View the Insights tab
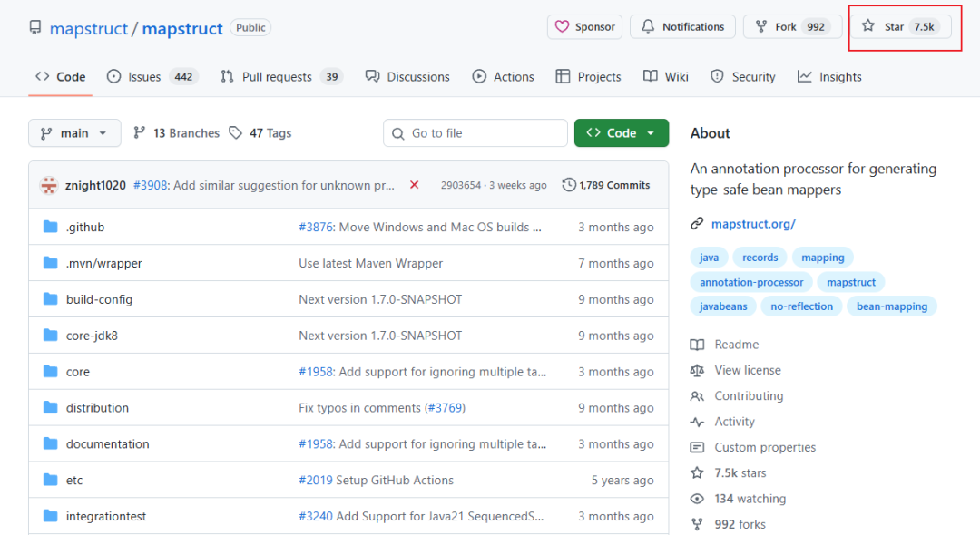This screenshot has height=535, width=980. click(829, 77)
